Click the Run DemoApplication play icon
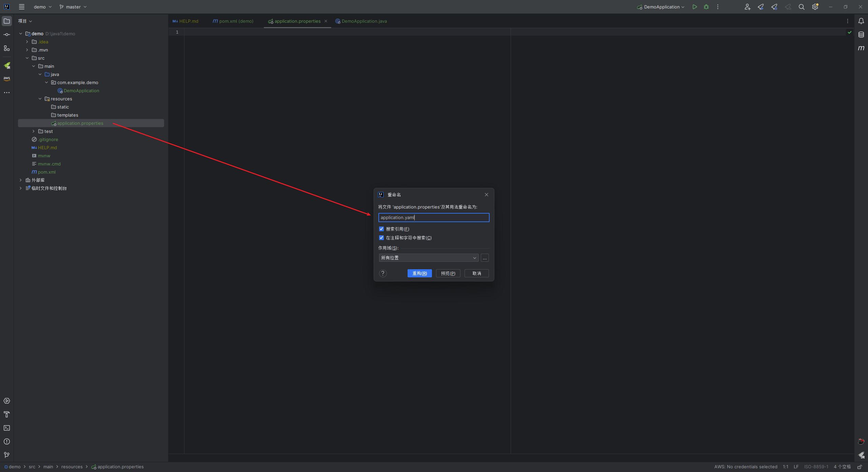The image size is (868, 472). coord(694,7)
